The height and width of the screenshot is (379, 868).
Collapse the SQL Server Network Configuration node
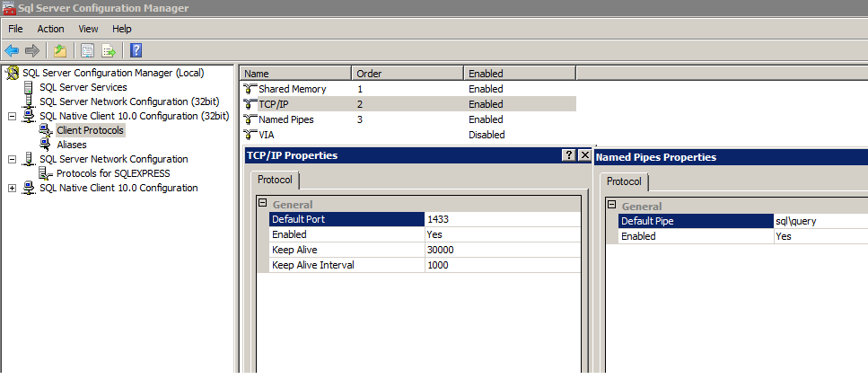point(13,159)
